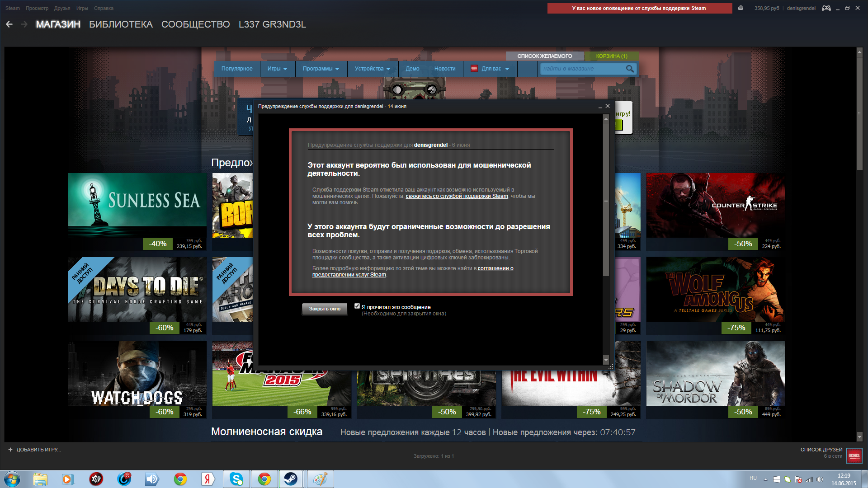Click the back navigation arrow
Screen dimensions: 868x488
click(x=9, y=24)
